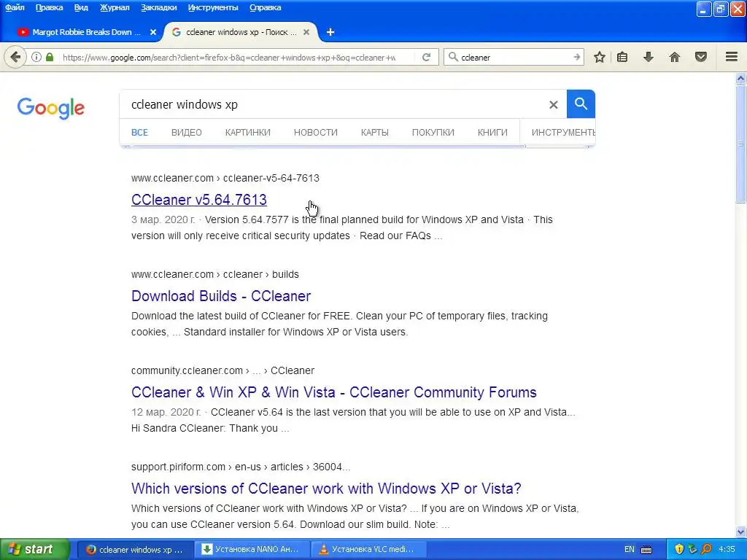Click the vertical scrollbar thumb
This screenshot has height=560, width=747.
tap(741, 144)
